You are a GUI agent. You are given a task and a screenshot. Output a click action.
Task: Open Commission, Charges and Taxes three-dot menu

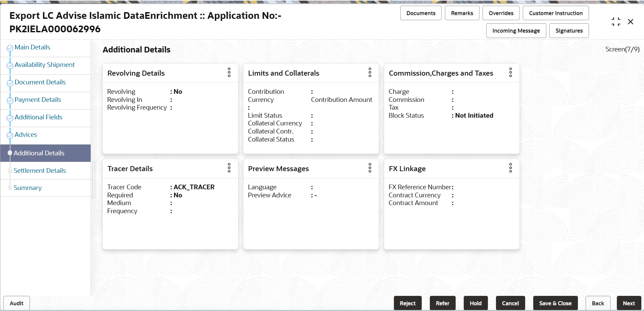[510, 73]
